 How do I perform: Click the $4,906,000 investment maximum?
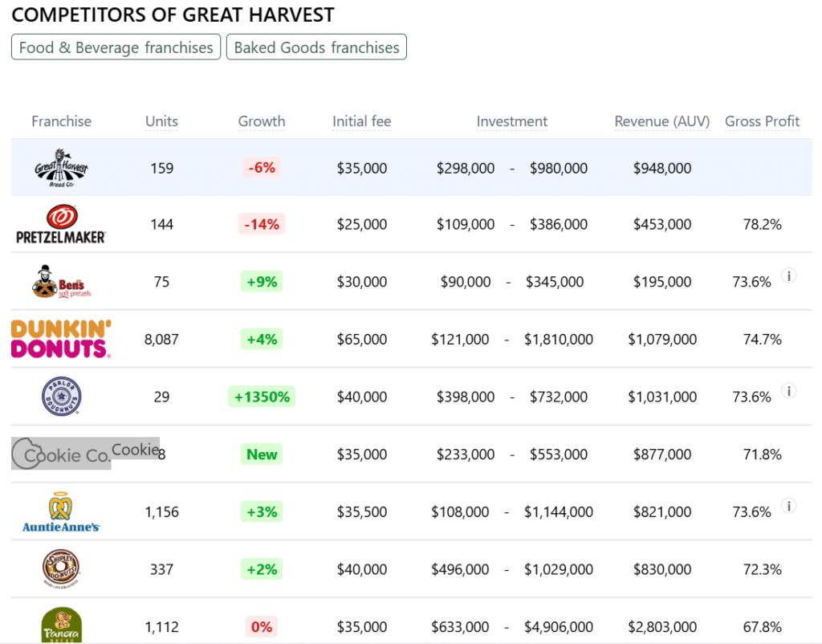(x=559, y=626)
